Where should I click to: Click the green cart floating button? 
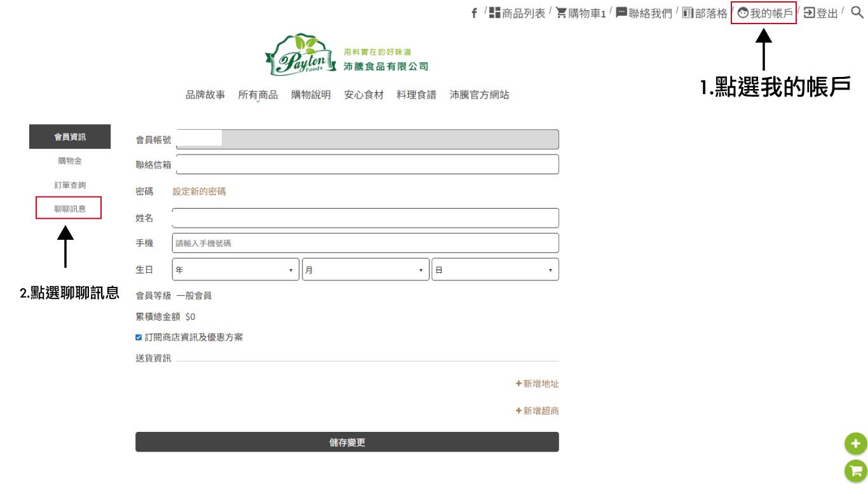[855, 471]
